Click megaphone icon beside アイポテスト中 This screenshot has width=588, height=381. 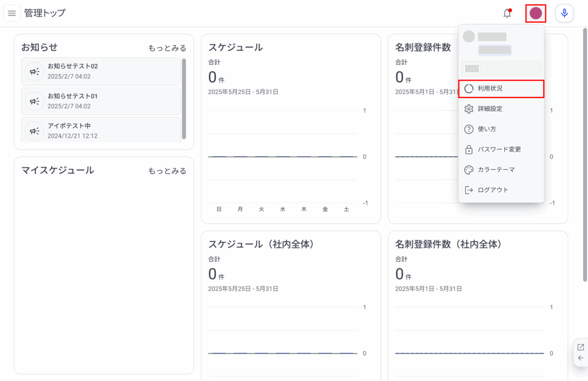pyautogui.click(x=35, y=130)
